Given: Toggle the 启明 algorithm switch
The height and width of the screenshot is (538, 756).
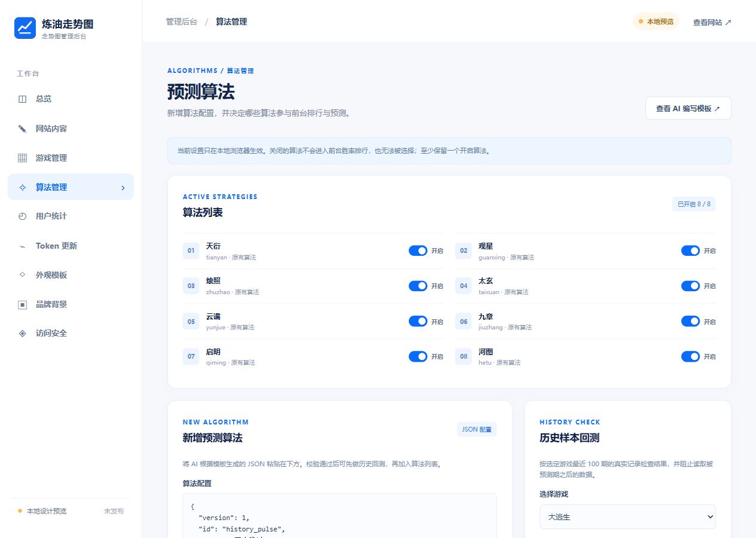Looking at the screenshot, I should tap(418, 357).
